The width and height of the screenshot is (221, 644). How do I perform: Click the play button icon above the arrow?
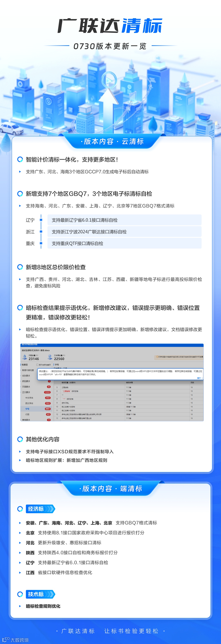click(x=109, y=80)
